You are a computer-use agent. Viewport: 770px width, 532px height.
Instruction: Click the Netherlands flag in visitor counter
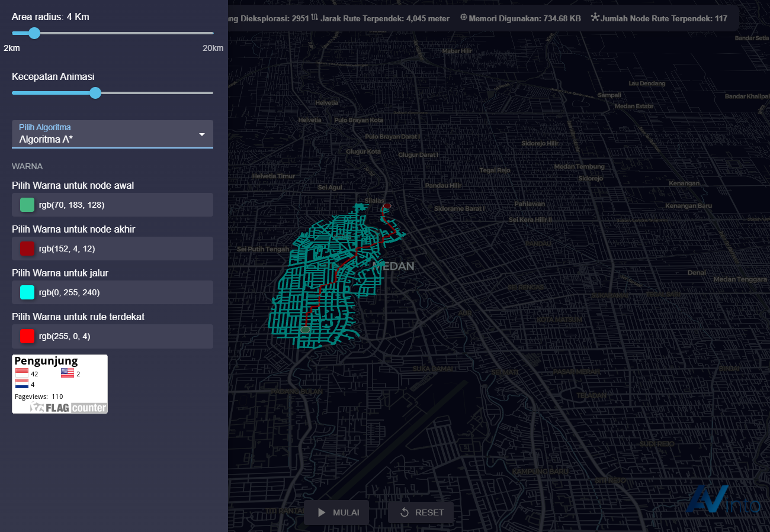click(x=21, y=384)
